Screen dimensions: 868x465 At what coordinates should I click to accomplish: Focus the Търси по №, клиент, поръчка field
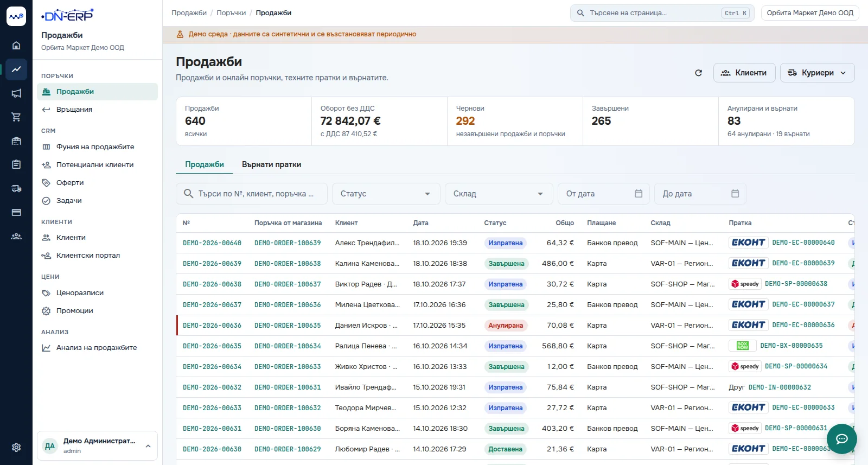pyautogui.click(x=252, y=194)
